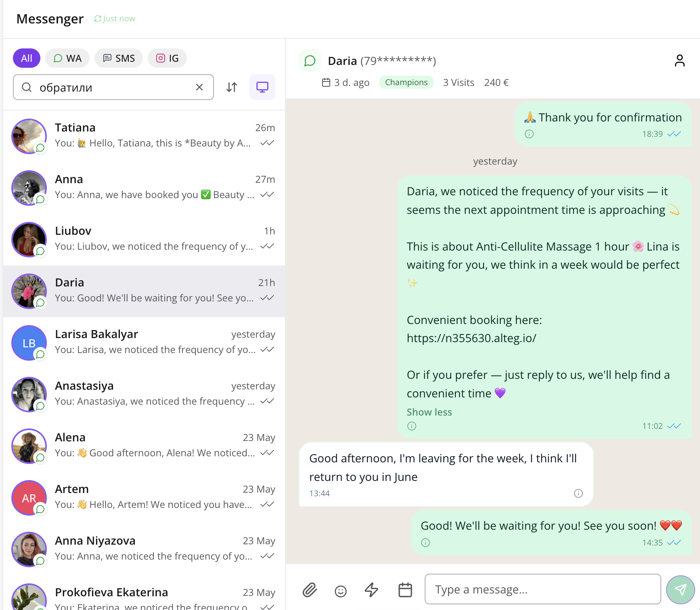Click the info icon on 'Thank you for confirmation' message
Image resolution: width=700 pixels, height=610 pixels.
coord(529,134)
